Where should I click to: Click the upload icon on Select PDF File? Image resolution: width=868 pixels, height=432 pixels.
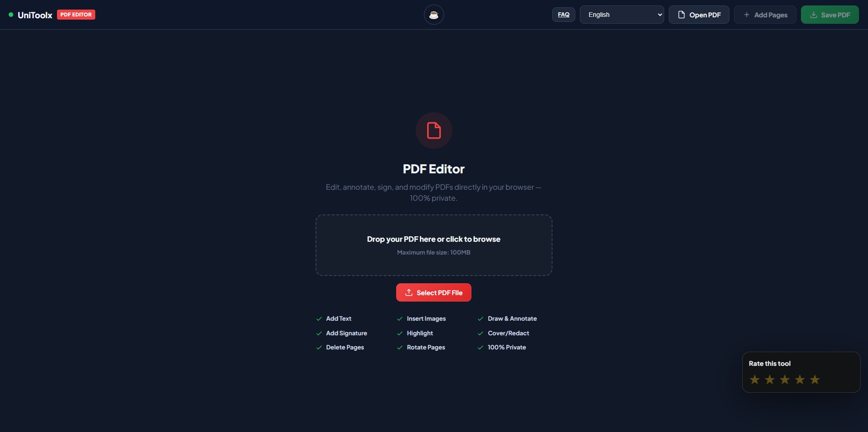coord(409,292)
